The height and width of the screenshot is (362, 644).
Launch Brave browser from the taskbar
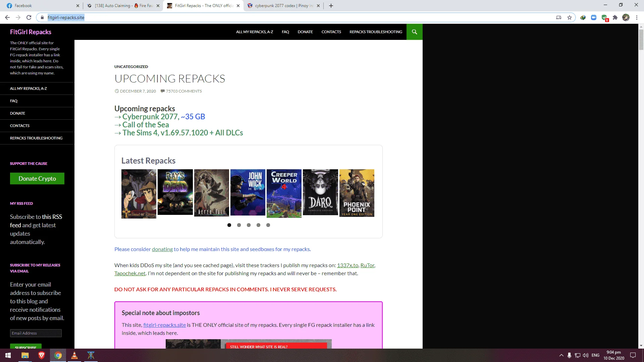42,355
